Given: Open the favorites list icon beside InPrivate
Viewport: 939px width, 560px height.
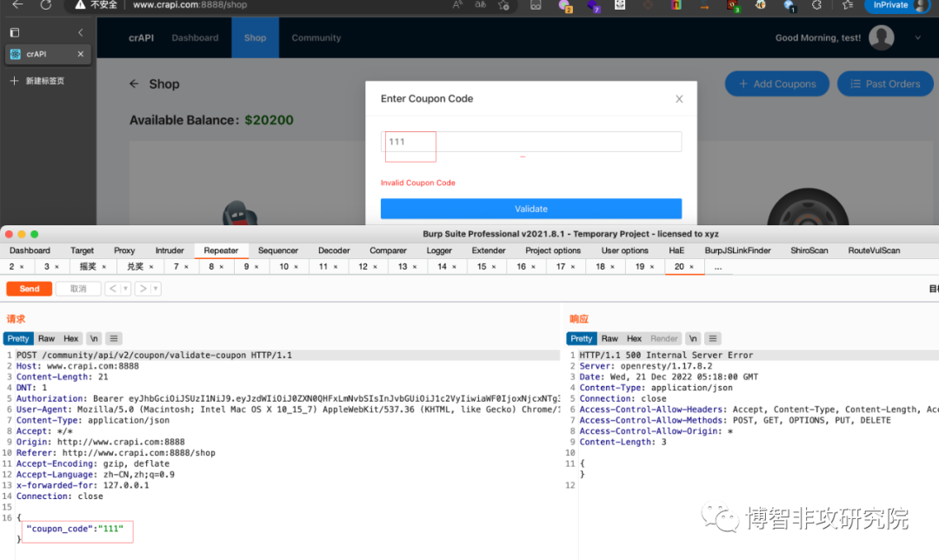Looking at the screenshot, I should [x=848, y=5].
